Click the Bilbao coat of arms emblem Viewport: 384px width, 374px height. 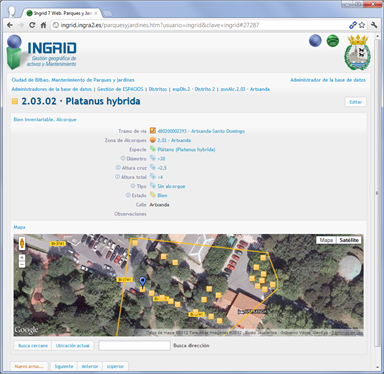[358, 52]
